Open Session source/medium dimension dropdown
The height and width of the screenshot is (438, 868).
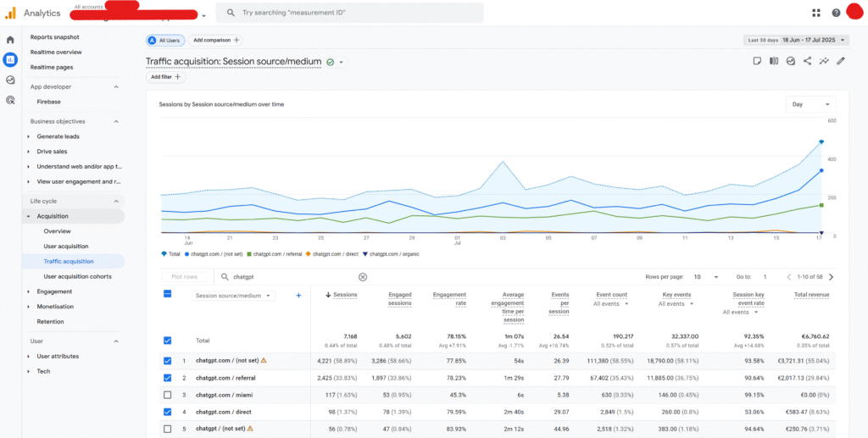pyautogui.click(x=233, y=296)
